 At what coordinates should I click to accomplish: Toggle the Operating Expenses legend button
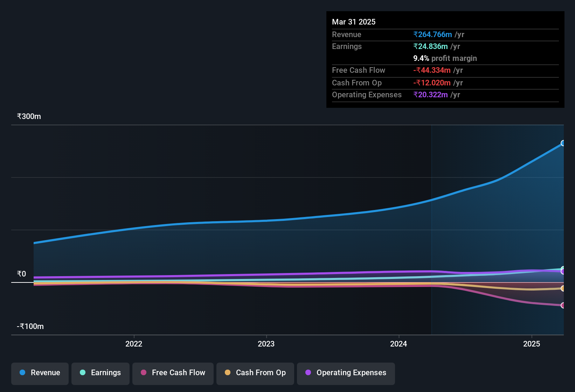pyautogui.click(x=346, y=373)
